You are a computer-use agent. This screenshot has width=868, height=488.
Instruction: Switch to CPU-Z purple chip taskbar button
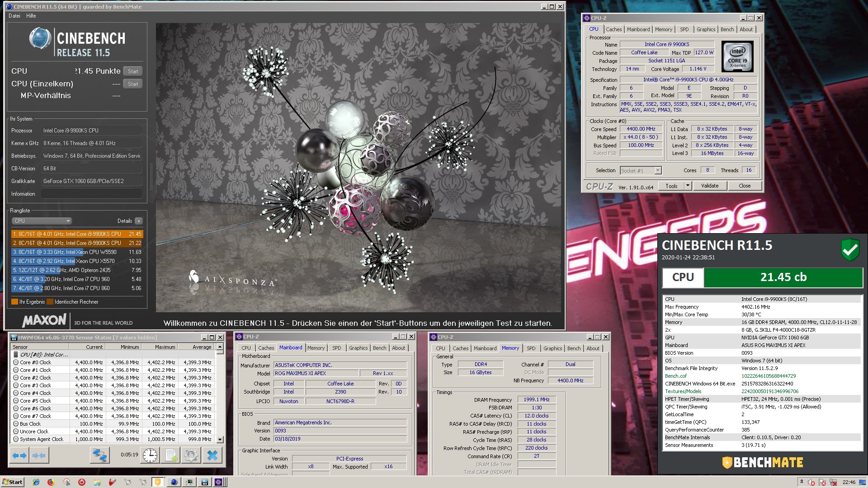point(218,482)
